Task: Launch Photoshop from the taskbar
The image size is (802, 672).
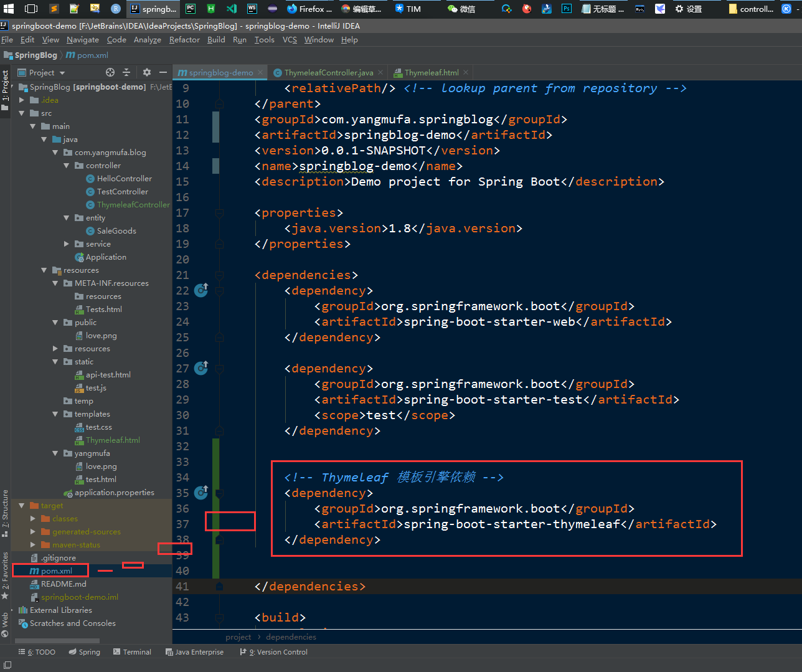Action: (566, 9)
